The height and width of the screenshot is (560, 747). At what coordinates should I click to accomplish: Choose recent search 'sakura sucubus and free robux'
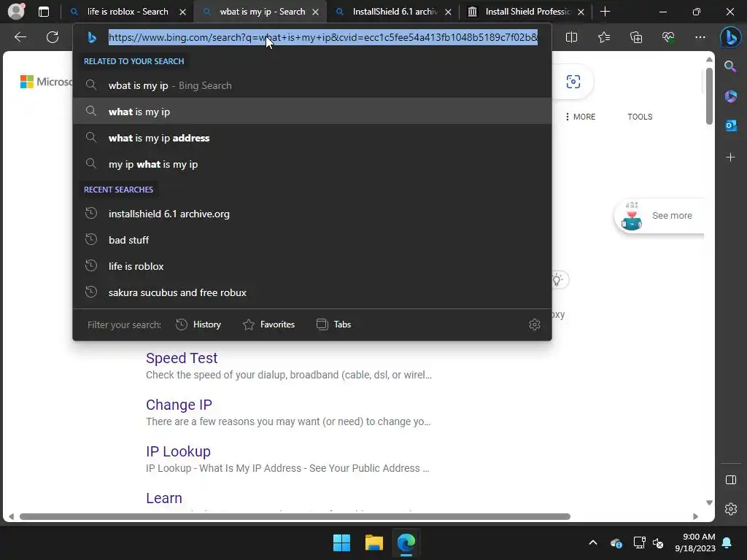(312, 292)
